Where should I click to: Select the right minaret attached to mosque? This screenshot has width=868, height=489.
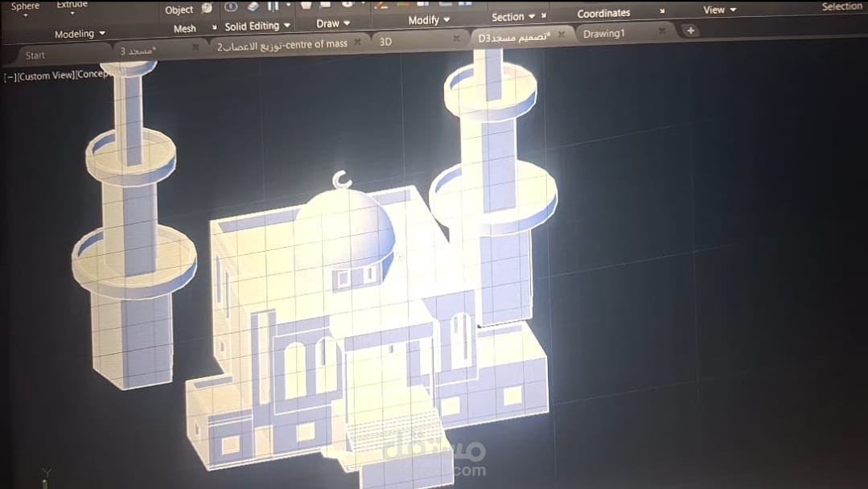(492, 188)
